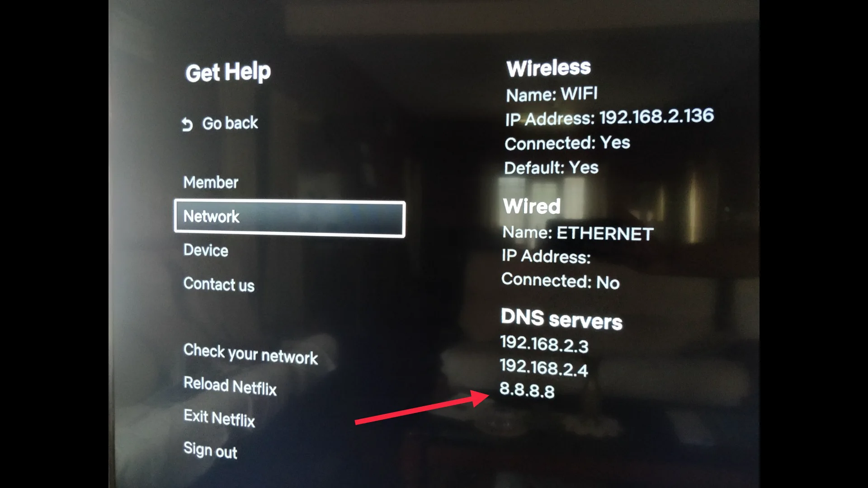Select the Go back option
The height and width of the screenshot is (488, 868).
coord(220,123)
